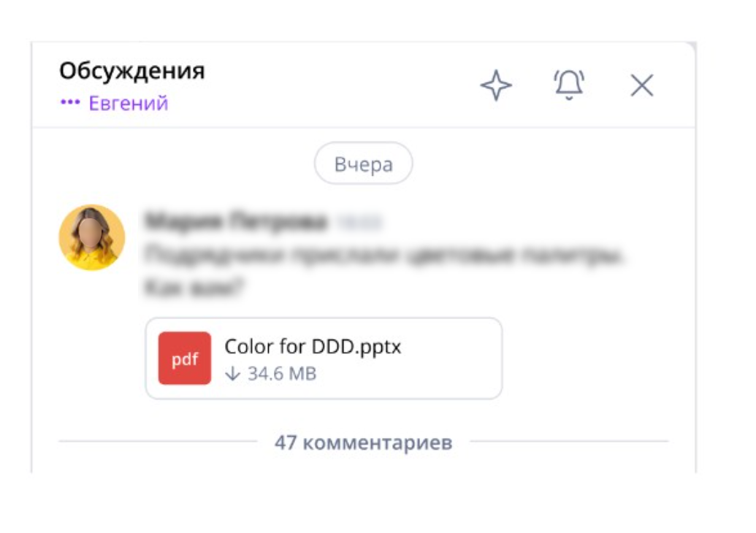Select the blurred author name
The width and height of the screenshot is (756, 533).
(x=237, y=221)
